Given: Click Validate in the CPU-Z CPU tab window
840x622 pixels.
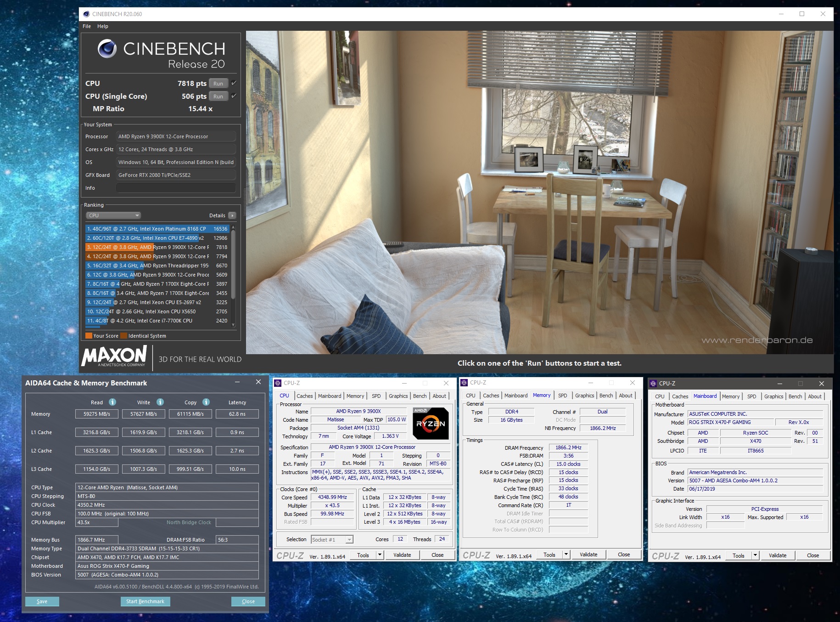Looking at the screenshot, I should (x=402, y=555).
